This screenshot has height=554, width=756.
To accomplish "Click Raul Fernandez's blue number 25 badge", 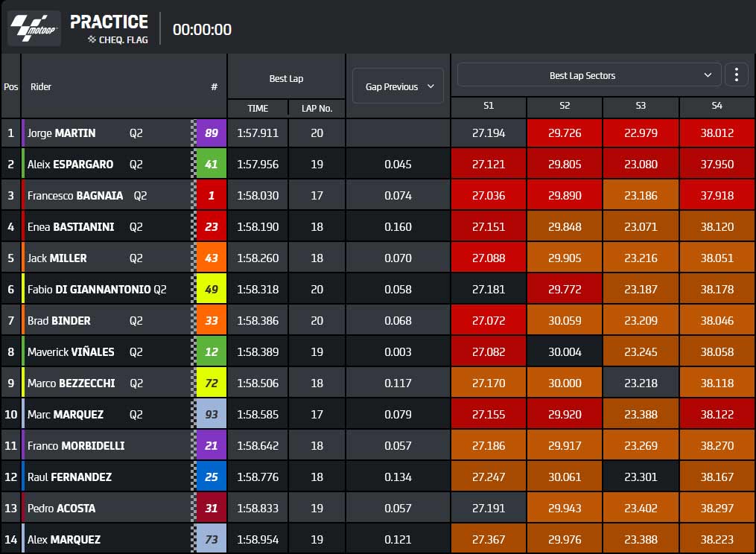I will pos(212,477).
